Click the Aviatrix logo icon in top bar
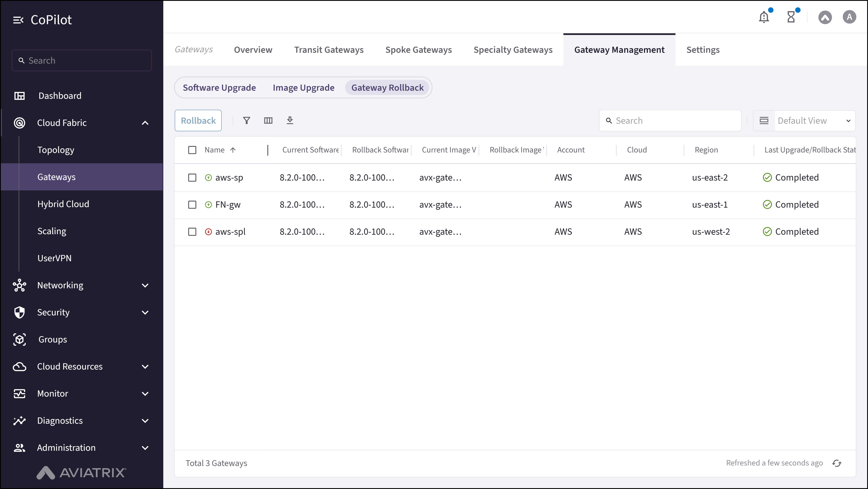 coord(825,17)
